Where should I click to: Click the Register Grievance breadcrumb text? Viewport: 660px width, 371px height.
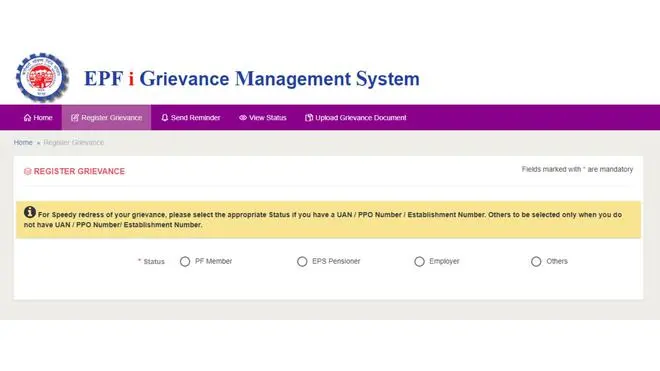coord(74,142)
